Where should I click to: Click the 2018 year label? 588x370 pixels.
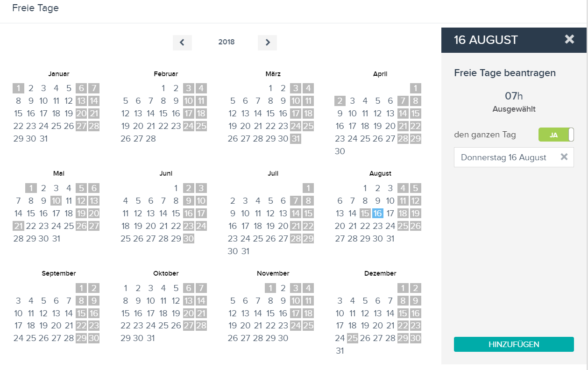pyautogui.click(x=227, y=42)
